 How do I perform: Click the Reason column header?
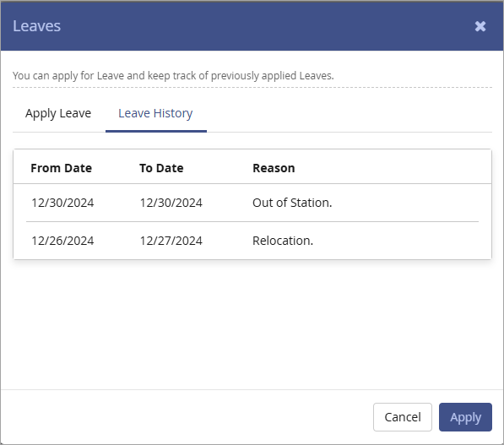click(x=274, y=168)
